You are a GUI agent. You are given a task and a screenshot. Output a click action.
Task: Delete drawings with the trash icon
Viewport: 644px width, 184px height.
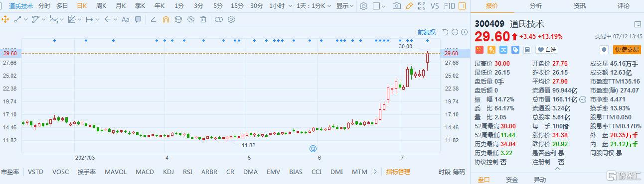click(203, 19)
